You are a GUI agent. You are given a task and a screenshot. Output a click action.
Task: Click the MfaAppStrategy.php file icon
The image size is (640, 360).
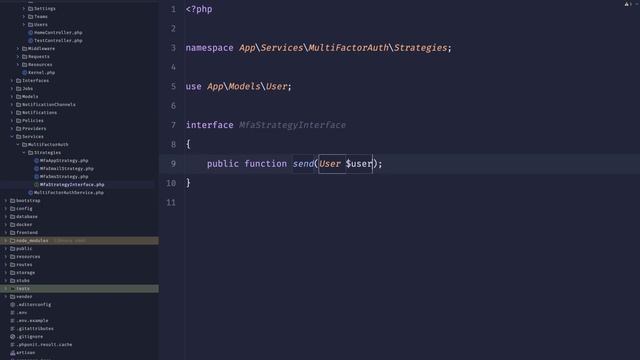click(x=36, y=160)
